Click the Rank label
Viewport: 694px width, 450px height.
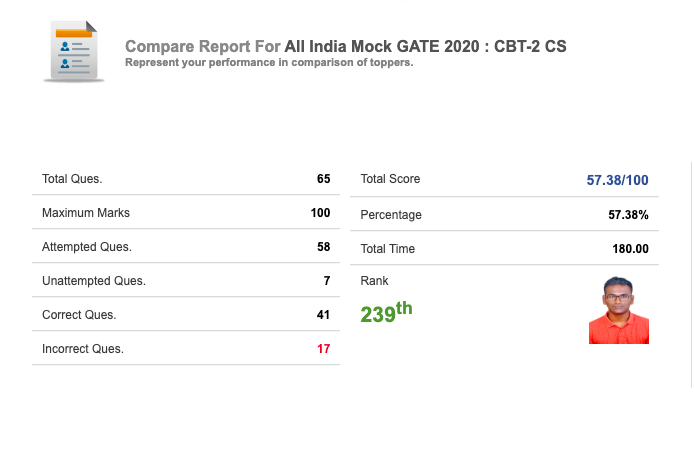point(374,281)
